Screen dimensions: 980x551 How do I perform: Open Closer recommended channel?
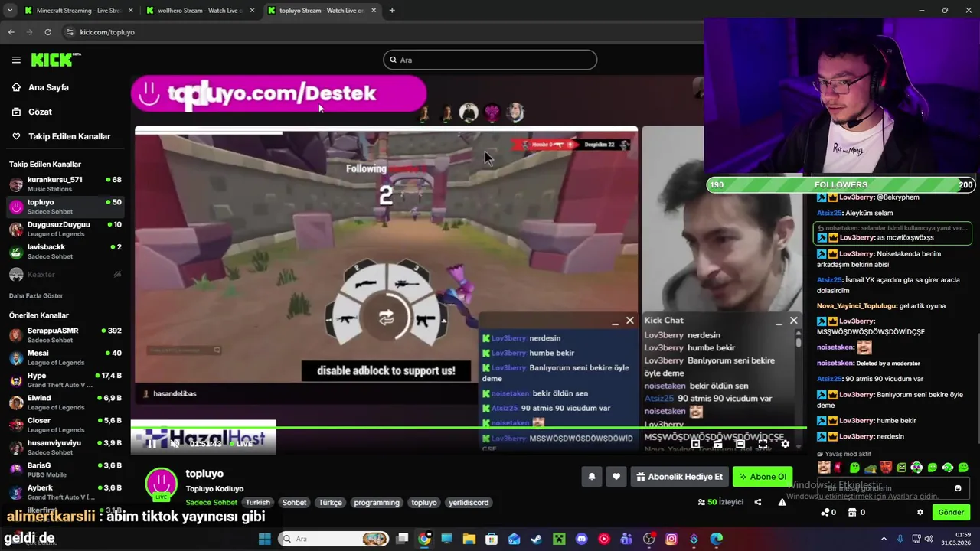click(65, 425)
